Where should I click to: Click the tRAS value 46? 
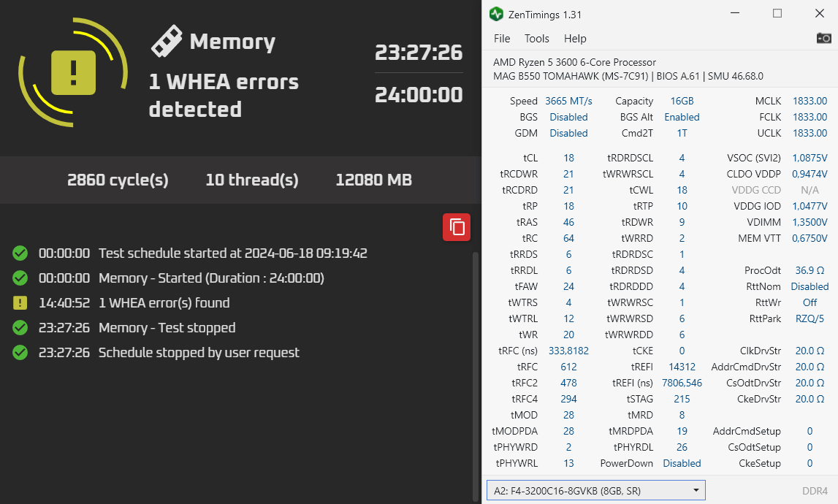[x=568, y=222]
